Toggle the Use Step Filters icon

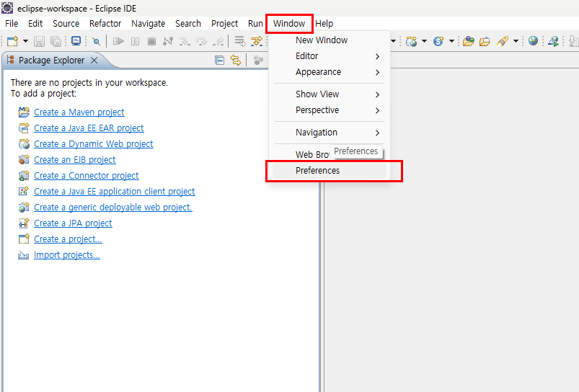[257, 41]
